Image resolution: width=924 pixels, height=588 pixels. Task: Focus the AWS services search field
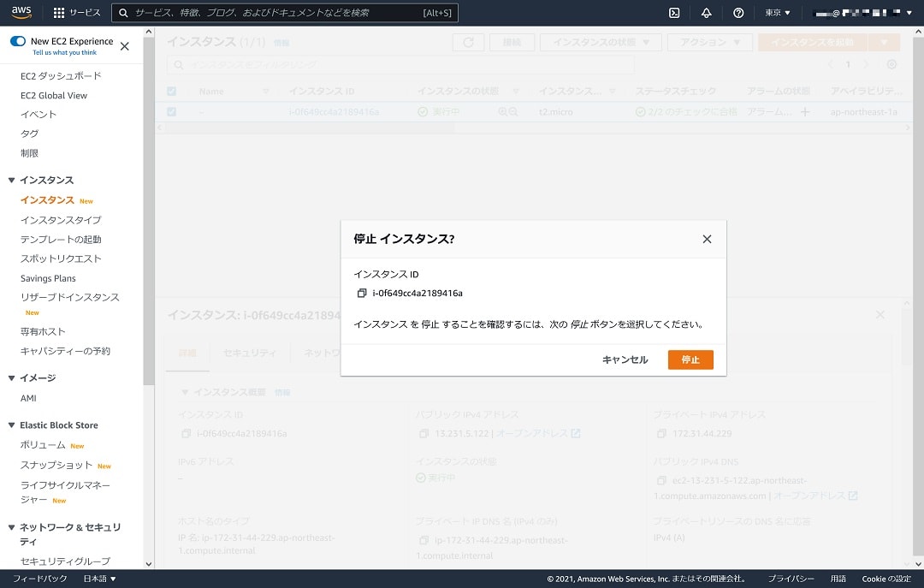(x=285, y=12)
